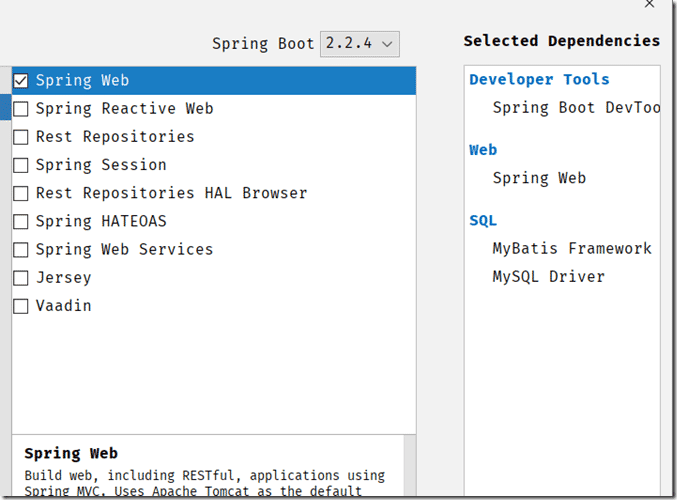Viewport: 677px width, 500px height.
Task: Click the description panel vertical scrollbar
Action: (410, 466)
